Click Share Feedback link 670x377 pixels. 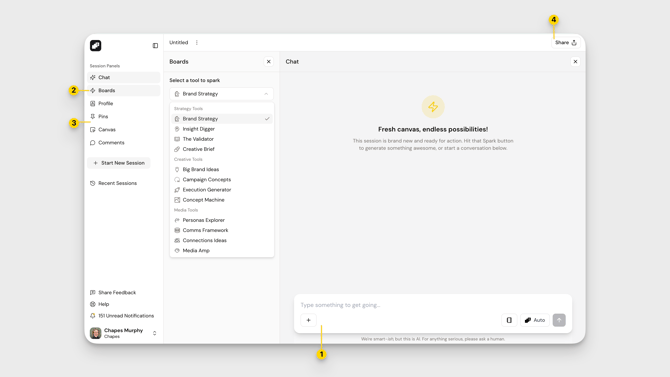(113, 292)
